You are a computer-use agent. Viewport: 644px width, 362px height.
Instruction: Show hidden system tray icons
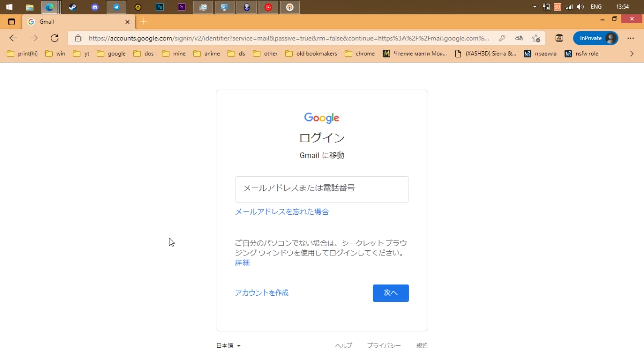[x=535, y=7]
